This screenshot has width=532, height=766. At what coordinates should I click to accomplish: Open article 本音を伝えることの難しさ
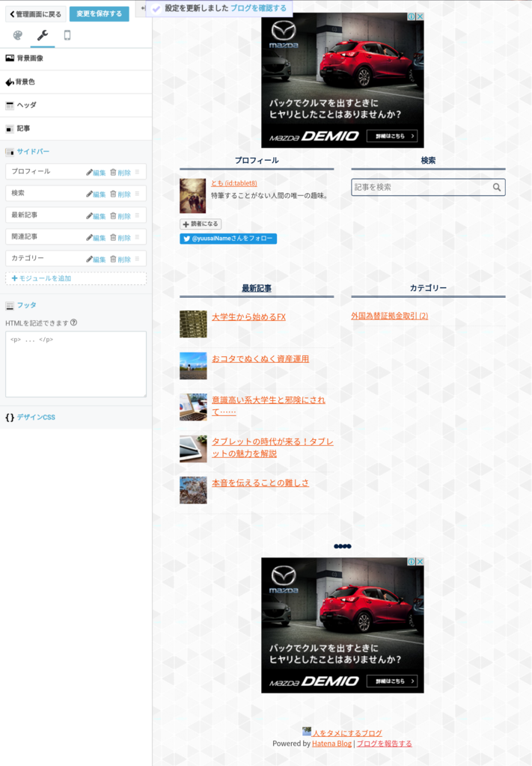(260, 482)
